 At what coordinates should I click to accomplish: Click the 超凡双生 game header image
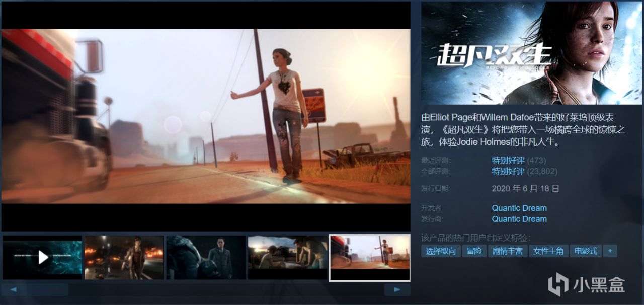click(x=532, y=53)
